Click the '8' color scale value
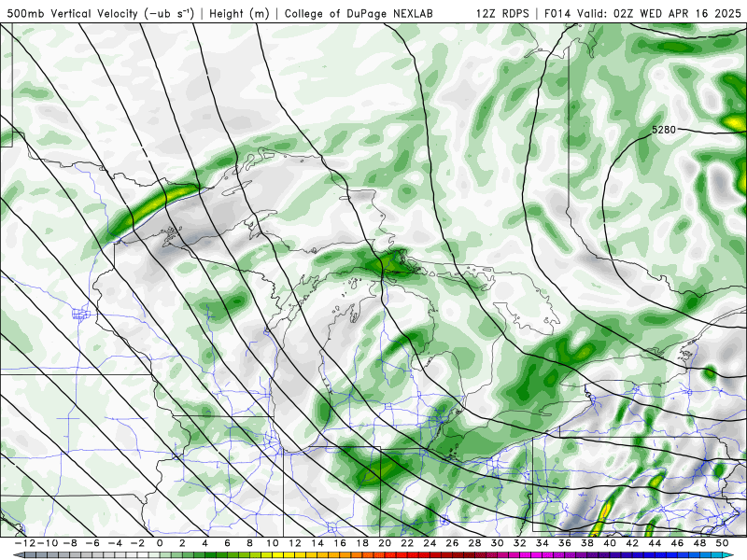Viewport: 747px width, 560px height. (249, 543)
